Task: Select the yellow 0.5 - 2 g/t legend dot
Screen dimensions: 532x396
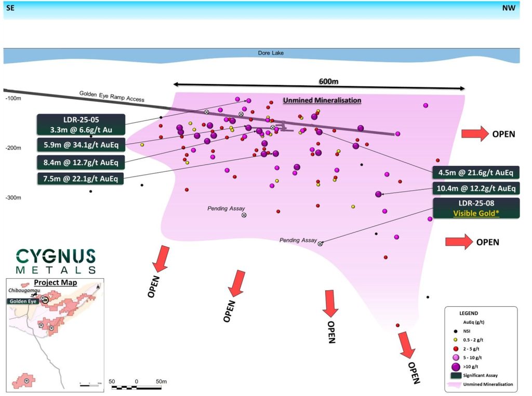Action: coord(456,339)
